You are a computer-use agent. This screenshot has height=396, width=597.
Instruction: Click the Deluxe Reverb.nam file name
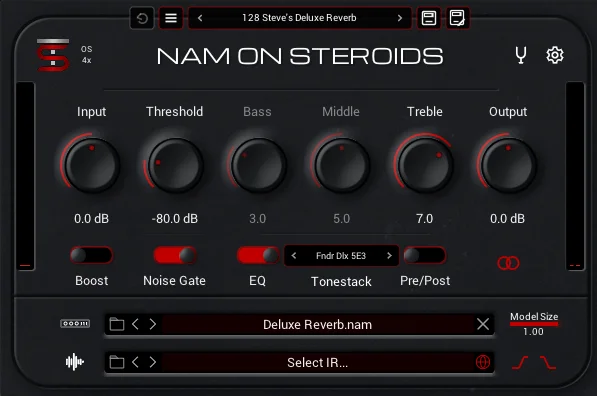(318, 324)
